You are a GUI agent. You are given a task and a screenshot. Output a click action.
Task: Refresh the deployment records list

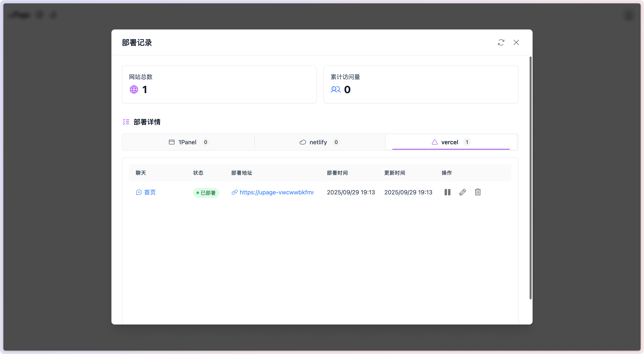501,42
